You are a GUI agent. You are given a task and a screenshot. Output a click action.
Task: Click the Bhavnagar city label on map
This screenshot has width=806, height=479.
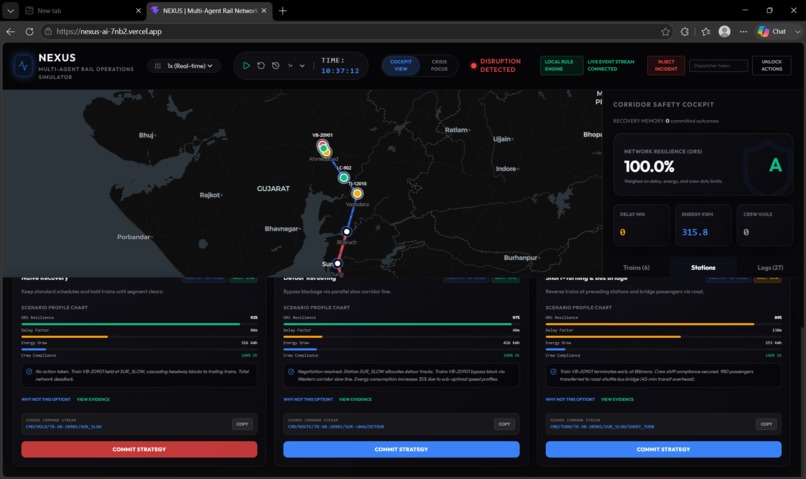click(281, 229)
